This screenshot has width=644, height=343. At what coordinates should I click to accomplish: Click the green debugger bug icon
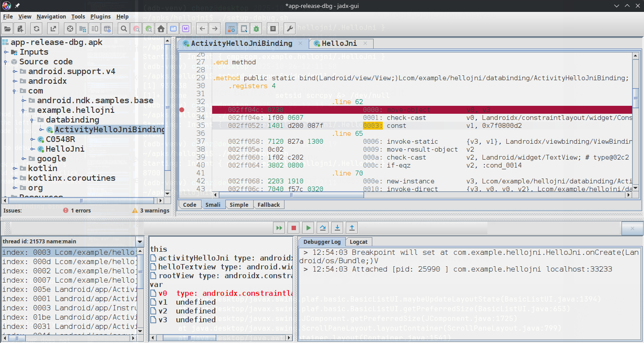click(256, 29)
